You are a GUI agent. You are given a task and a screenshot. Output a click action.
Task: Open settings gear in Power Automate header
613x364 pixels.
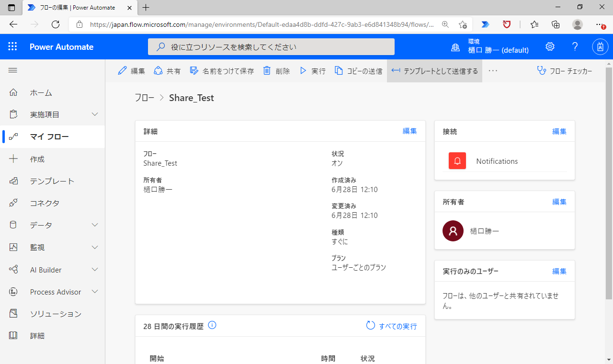[550, 46]
